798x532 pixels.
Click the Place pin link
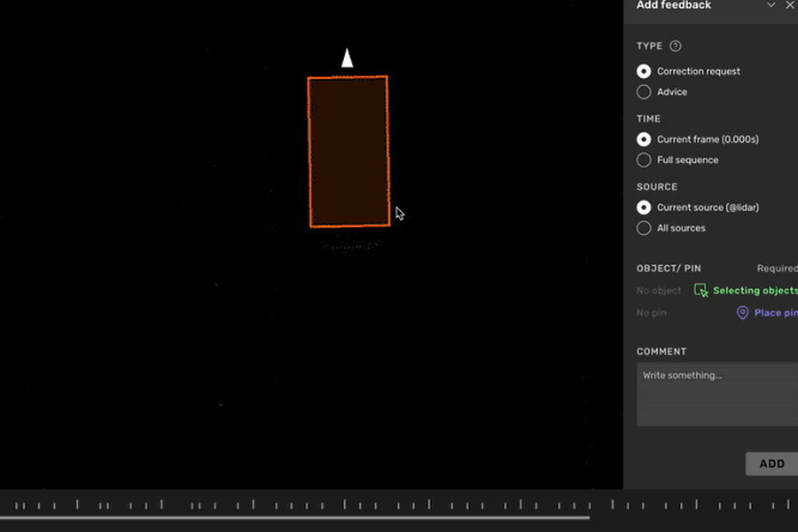click(x=776, y=313)
